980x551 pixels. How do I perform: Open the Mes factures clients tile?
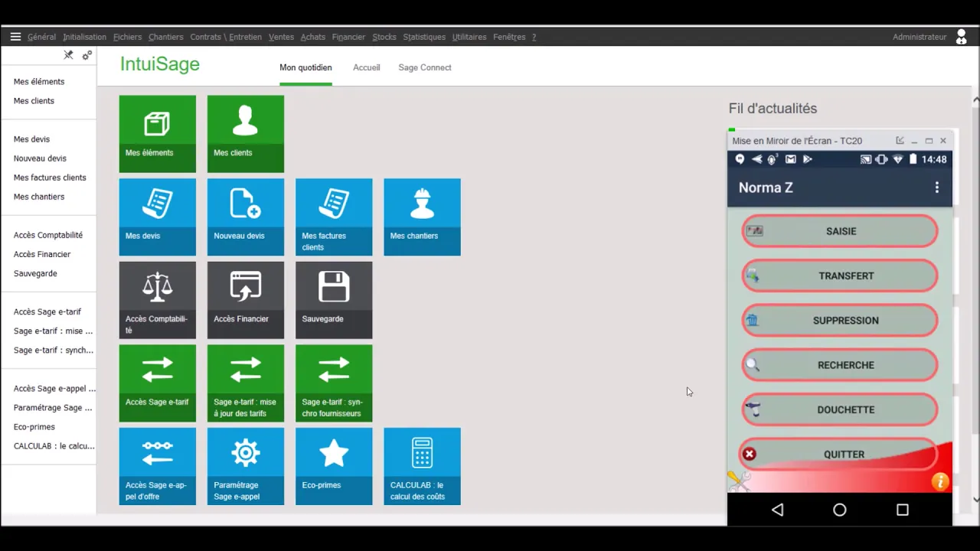pos(334,217)
